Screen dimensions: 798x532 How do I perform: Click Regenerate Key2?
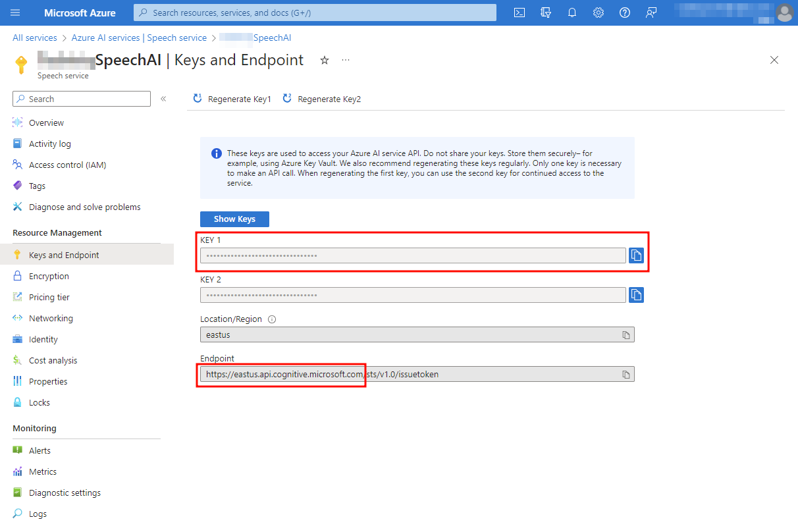point(322,99)
